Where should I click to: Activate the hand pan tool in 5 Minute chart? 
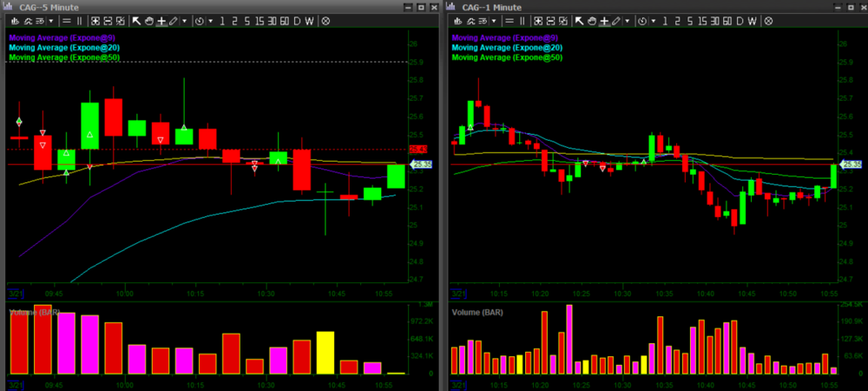[x=149, y=20]
